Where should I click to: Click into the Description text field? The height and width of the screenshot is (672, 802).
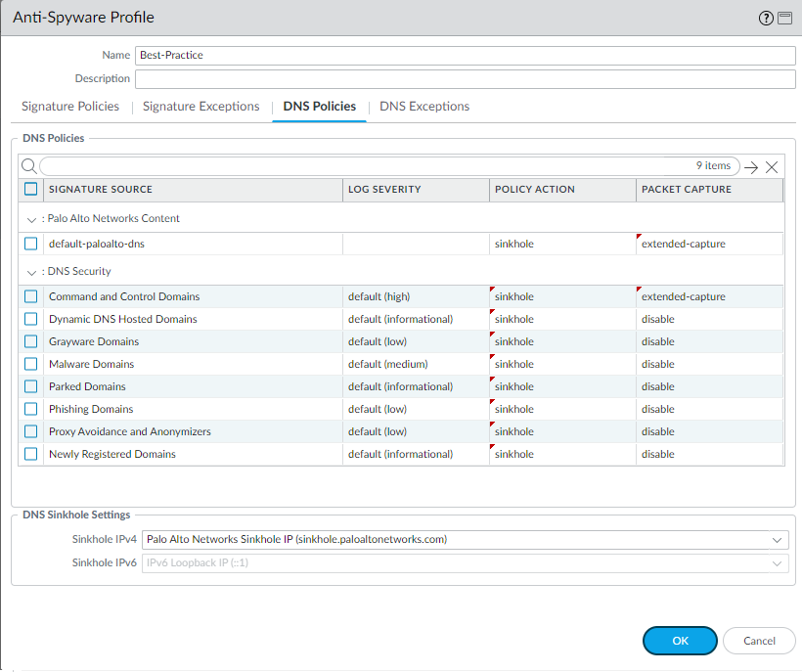pyautogui.click(x=465, y=79)
